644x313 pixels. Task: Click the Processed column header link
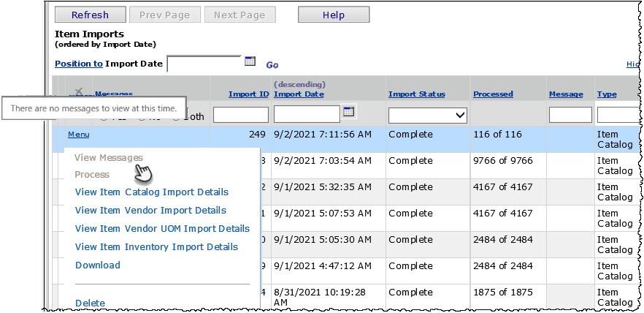pos(493,94)
